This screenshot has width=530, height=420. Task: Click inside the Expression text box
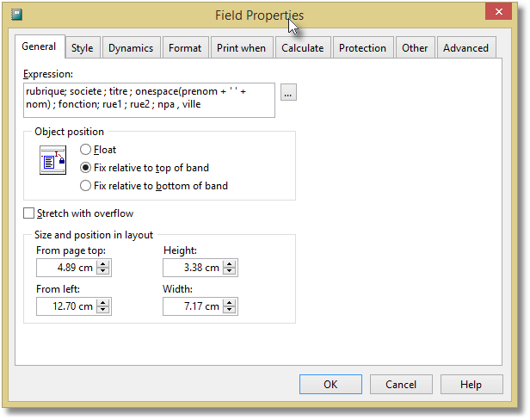[x=150, y=98]
